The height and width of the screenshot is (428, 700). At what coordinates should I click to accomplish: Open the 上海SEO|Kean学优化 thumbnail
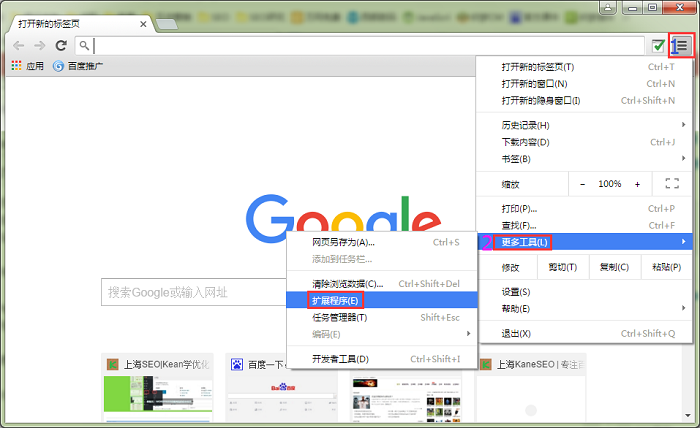(x=158, y=387)
